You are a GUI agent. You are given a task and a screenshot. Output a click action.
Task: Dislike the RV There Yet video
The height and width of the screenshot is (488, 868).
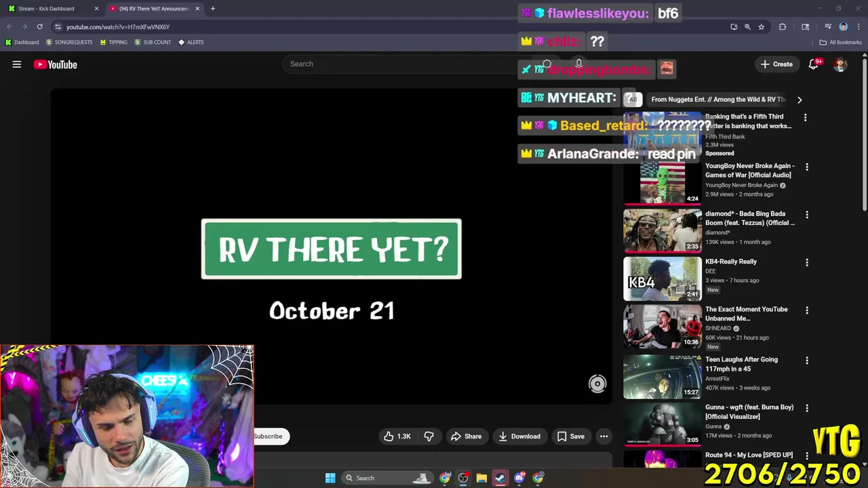point(429,436)
